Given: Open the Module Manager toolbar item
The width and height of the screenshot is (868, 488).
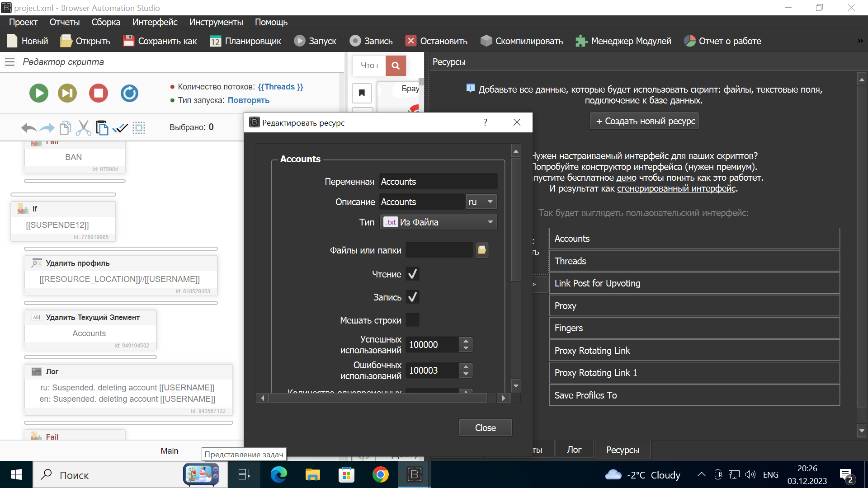Looking at the screenshot, I should point(623,41).
